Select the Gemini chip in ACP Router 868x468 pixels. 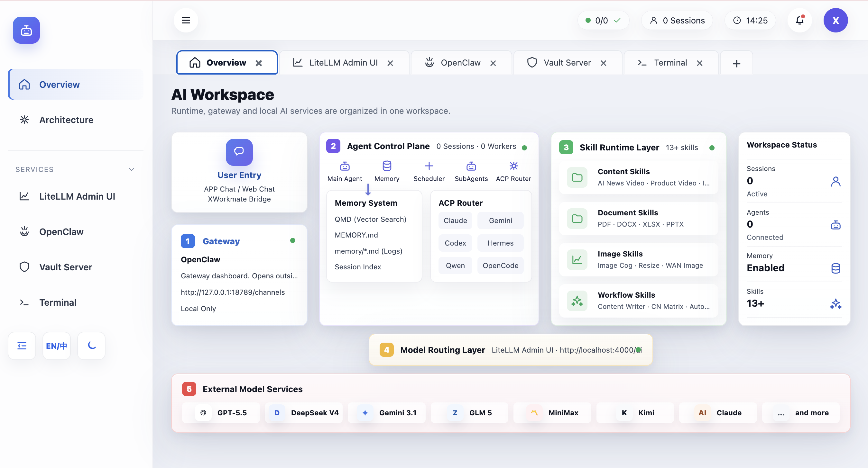(x=500, y=220)
